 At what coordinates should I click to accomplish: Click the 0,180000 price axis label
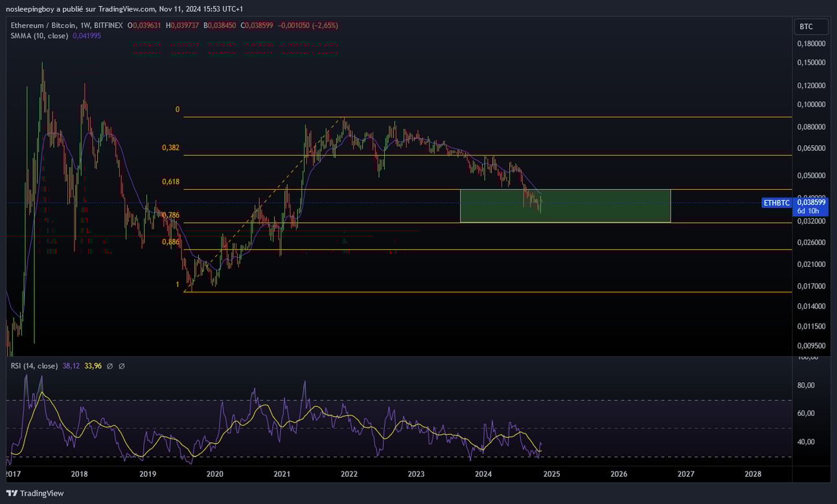(x=811, y=44)
